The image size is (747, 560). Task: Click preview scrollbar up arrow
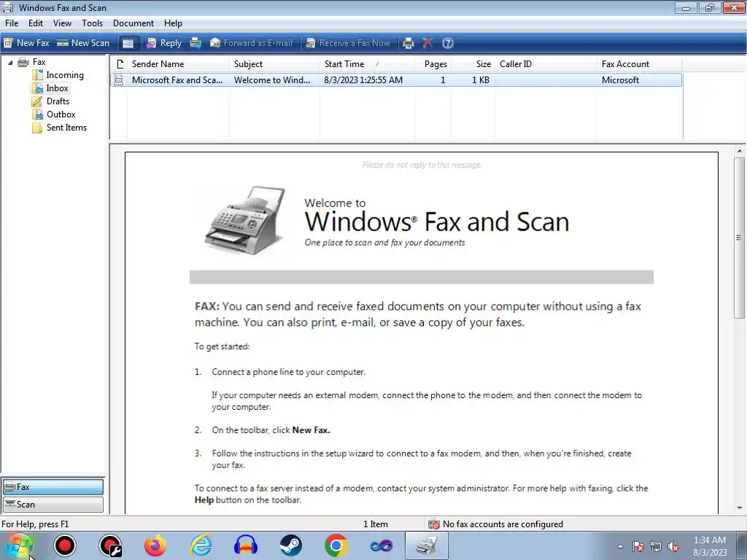pyautogui.click(x=740, y=152)
